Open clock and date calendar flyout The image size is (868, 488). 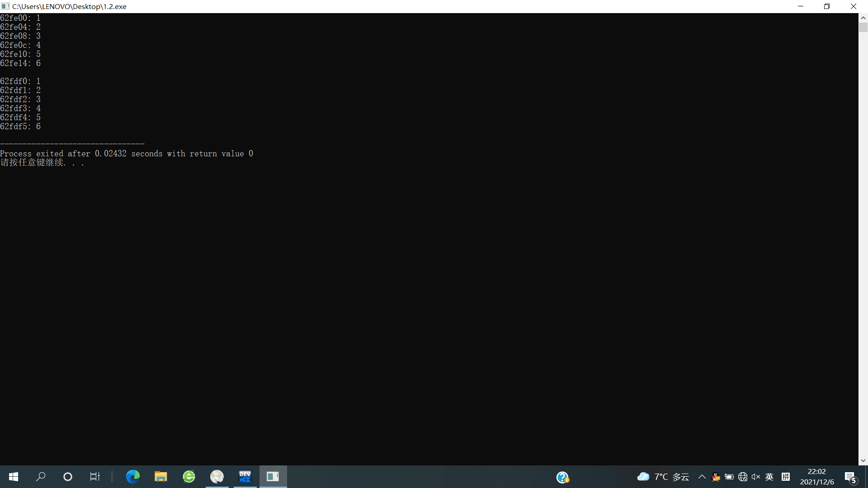tap(817, 477)
